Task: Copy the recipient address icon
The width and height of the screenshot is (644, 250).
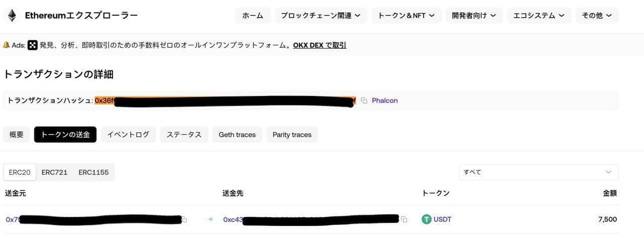Action: click(x=404, y=220)
